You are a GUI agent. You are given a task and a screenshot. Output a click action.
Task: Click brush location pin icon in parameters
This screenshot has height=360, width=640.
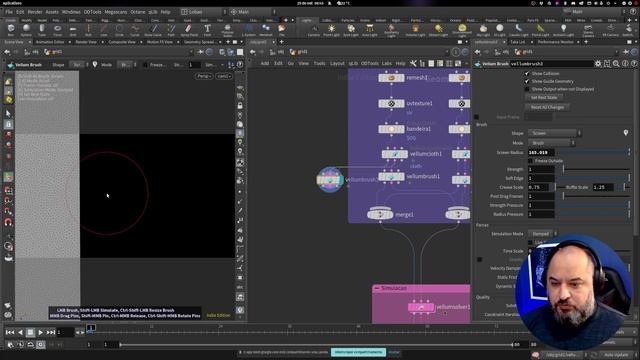(x=626, y=133)
